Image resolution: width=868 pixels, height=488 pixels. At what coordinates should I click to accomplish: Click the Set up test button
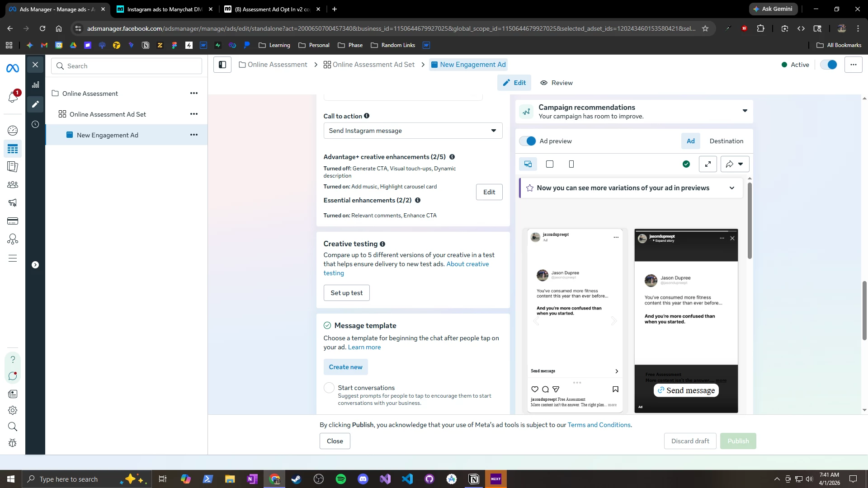[x=346, y=293]
